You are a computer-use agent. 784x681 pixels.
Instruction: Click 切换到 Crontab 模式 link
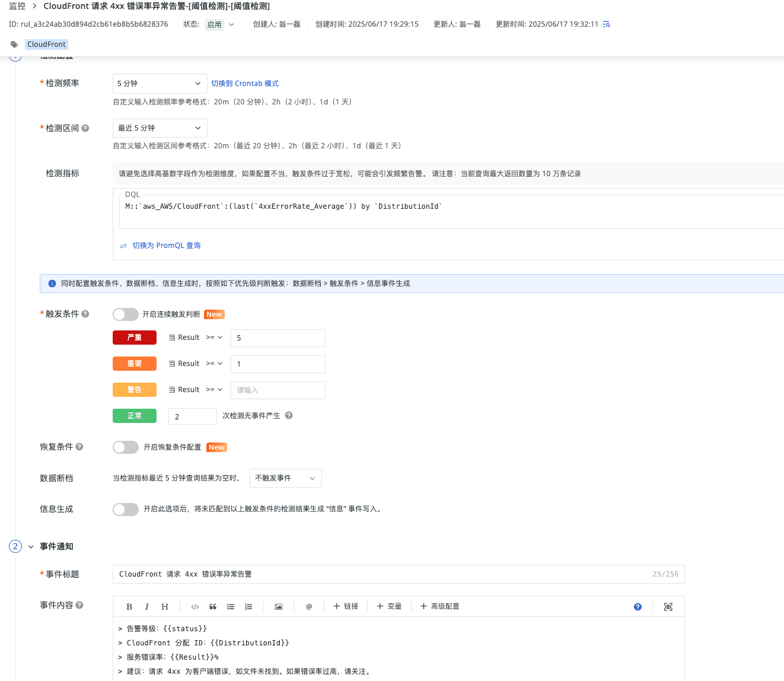point(245,84)
